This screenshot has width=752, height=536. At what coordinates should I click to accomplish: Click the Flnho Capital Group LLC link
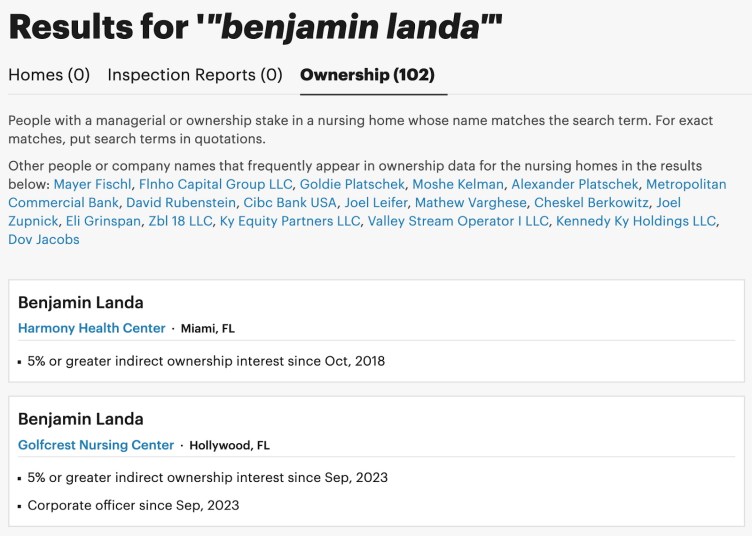216,184
